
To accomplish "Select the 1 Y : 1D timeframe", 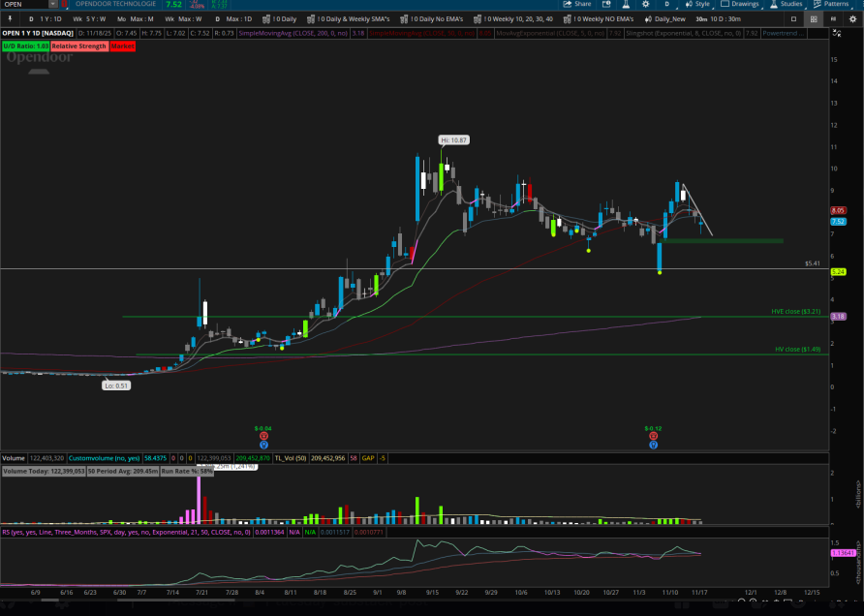I will coord(46,18).
